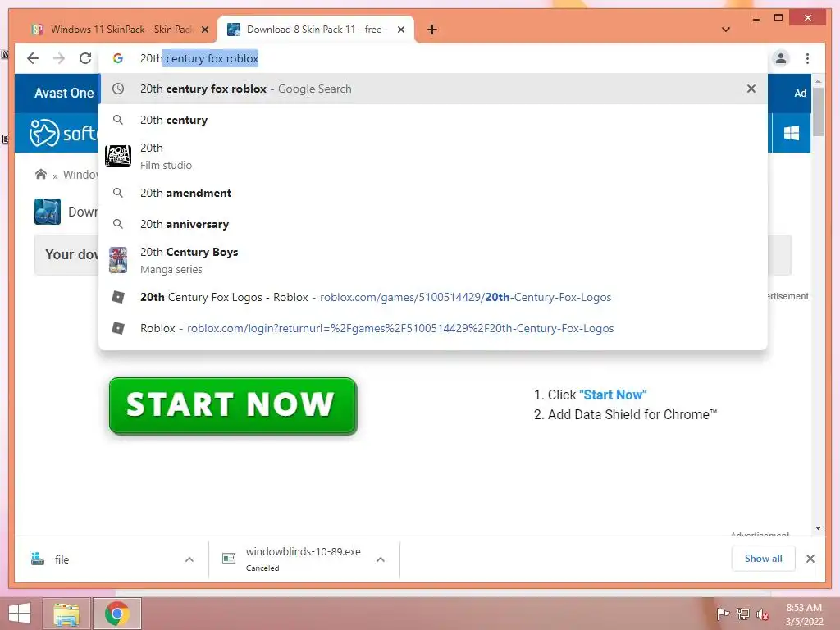The width and height of the screenshot is (840, 630).
Task: Click the Softonic logo icon
Action: (44, 133)
